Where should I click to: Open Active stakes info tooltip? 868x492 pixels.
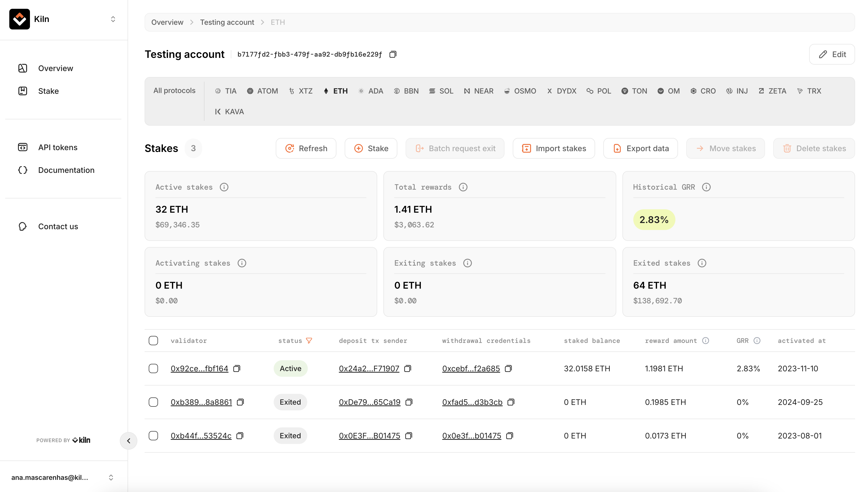tap(224, 187)
